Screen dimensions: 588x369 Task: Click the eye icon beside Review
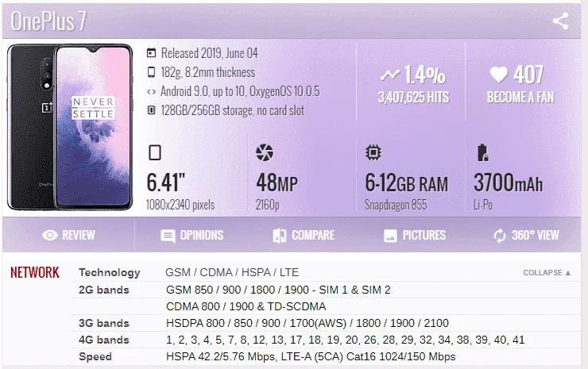coord(50,235)
